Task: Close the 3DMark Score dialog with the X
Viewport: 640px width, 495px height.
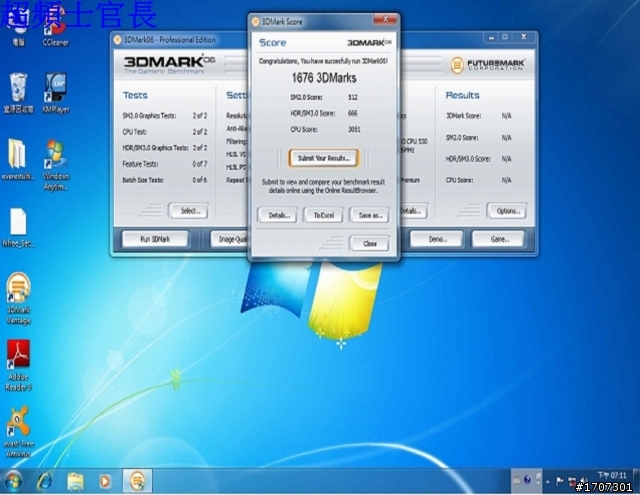Action: click(385, 20)
